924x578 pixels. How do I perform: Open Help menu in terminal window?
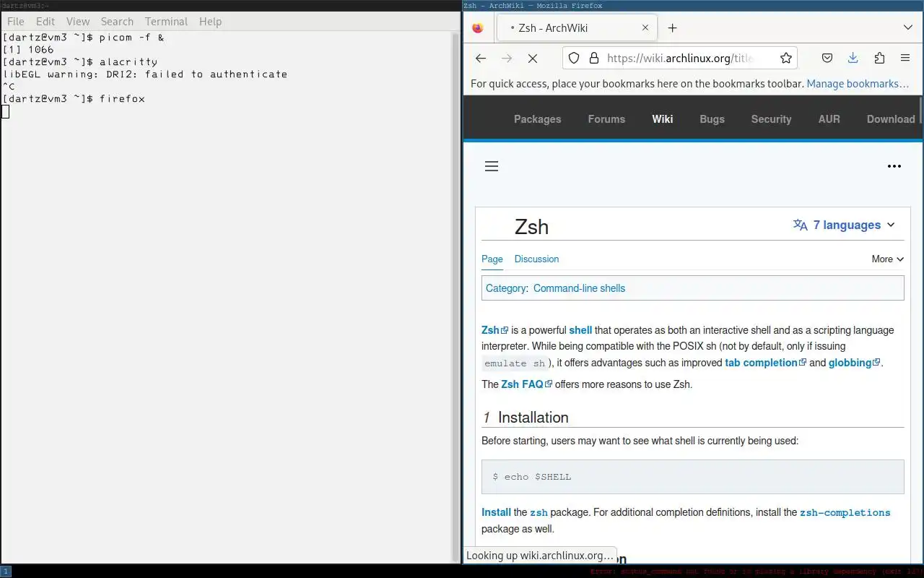(x=210, y=22)
